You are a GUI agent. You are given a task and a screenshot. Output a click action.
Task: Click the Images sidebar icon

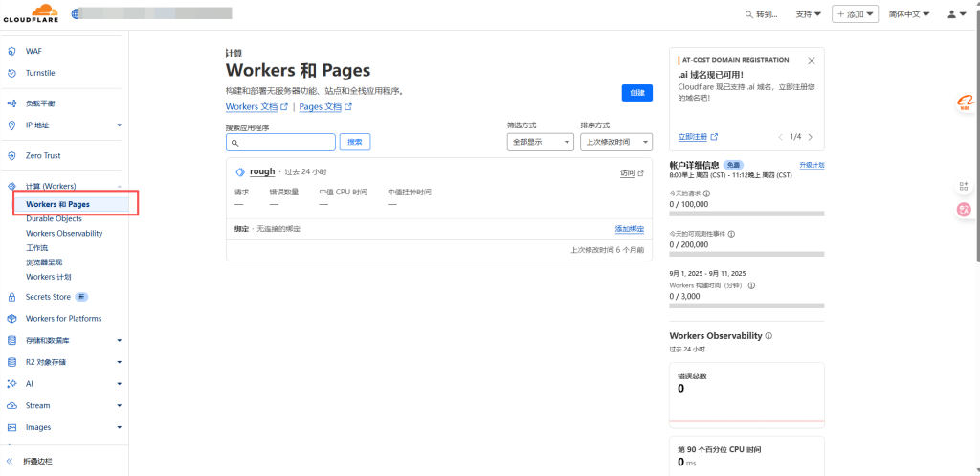point(11,428)
